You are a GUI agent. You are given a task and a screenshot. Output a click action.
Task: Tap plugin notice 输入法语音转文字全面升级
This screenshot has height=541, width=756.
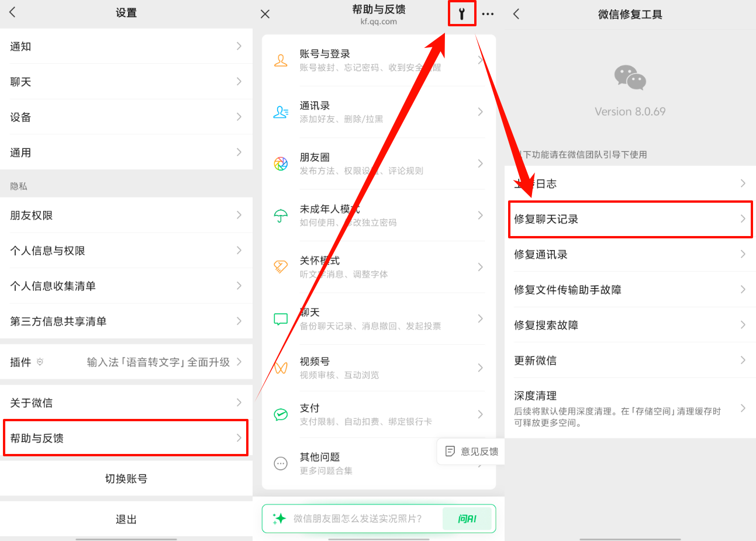(158, 362)
